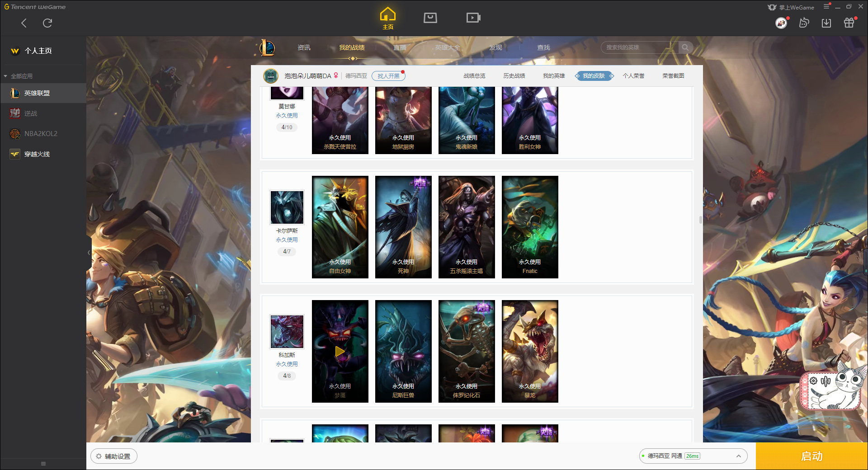Open the store bag icon in top bar
This screenshot has height=470, width=868.
point(430,18)
